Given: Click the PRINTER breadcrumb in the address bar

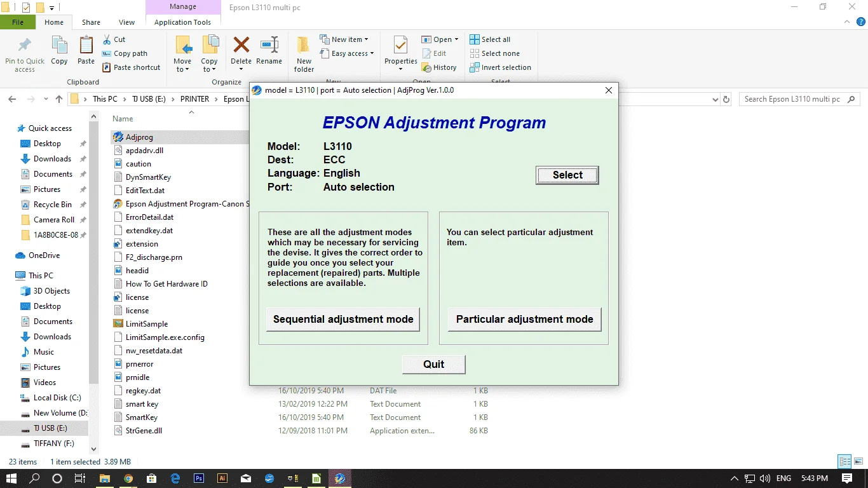Looking at the screenshot, I should pyautogui.click(x=194, y=99).
